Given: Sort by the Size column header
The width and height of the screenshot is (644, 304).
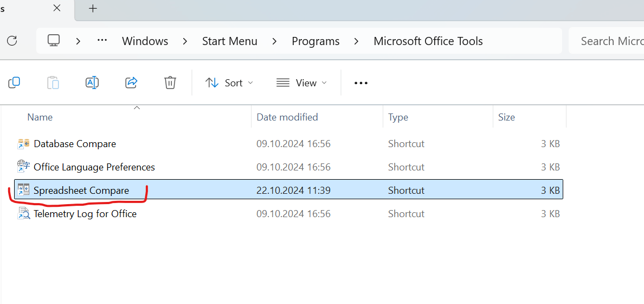Looking at the screenshot, I should point(506,117).
